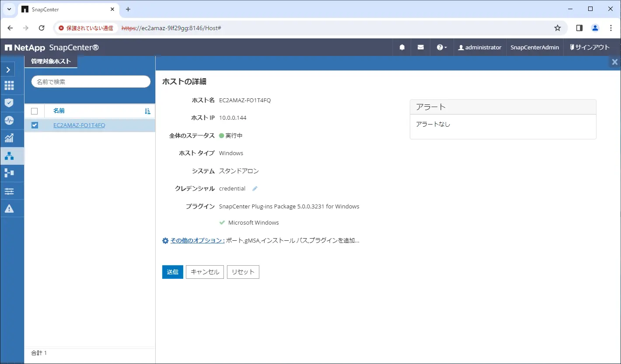Click the green 実行中 status indicator

221,136
